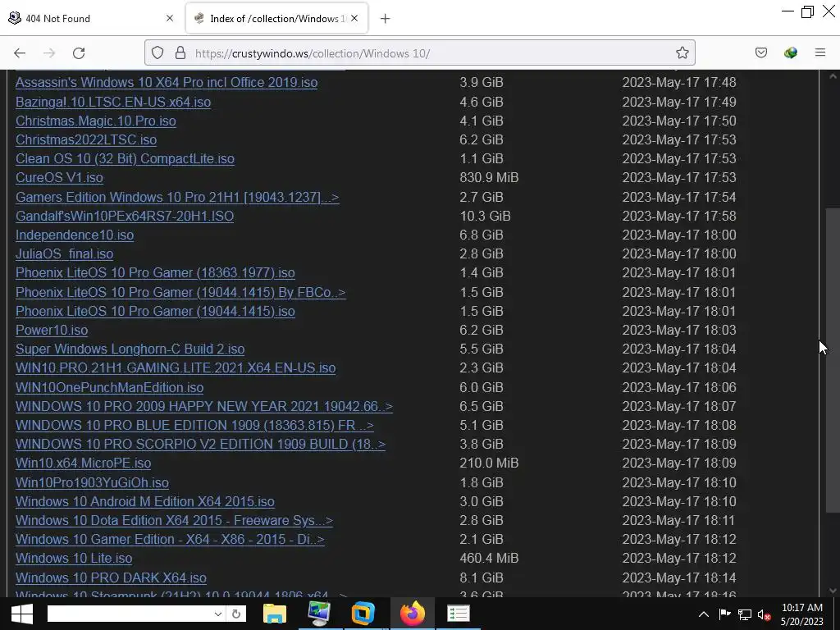Download Gandalf'sWin10PEx64RS7-20H1.ISO
The height and width of the screenshot is (630, 840).
pos(125,216)
